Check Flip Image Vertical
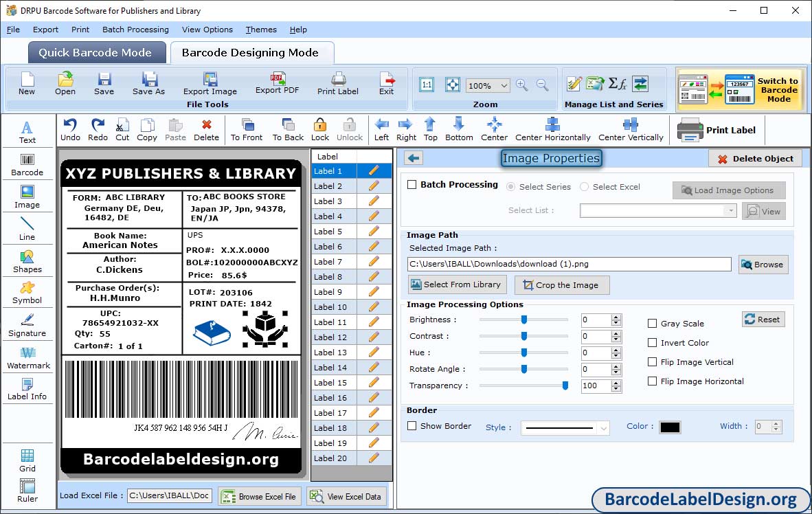This screenshot has width=812, height=514. [653, 361]
